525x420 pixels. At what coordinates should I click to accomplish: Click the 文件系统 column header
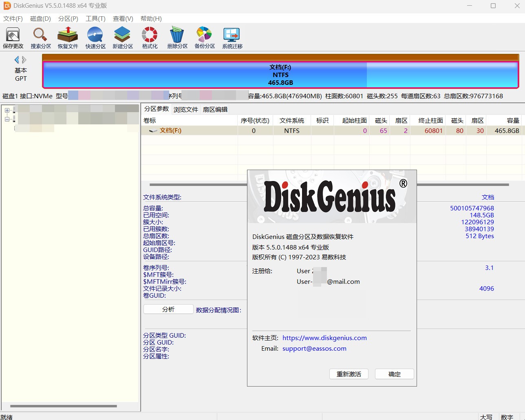[292, 120]
